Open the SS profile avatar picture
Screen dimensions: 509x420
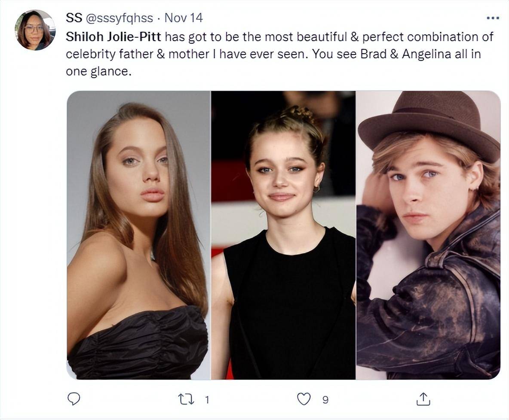pos(35,30)
